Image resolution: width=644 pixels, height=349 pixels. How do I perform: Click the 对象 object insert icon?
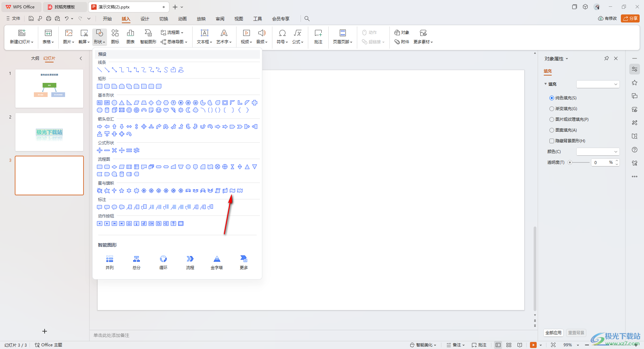coord(402,33)
